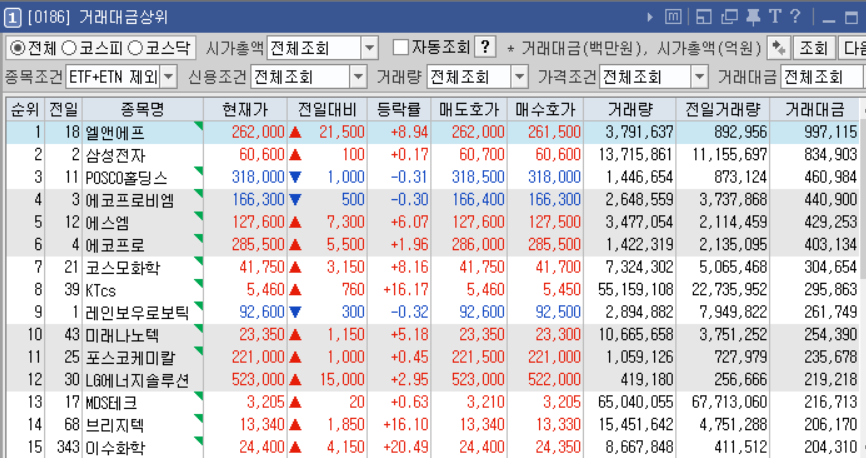The image size is (866, 458).
Task: Select stock name MDS테크
Action: [x=111, y=403]
